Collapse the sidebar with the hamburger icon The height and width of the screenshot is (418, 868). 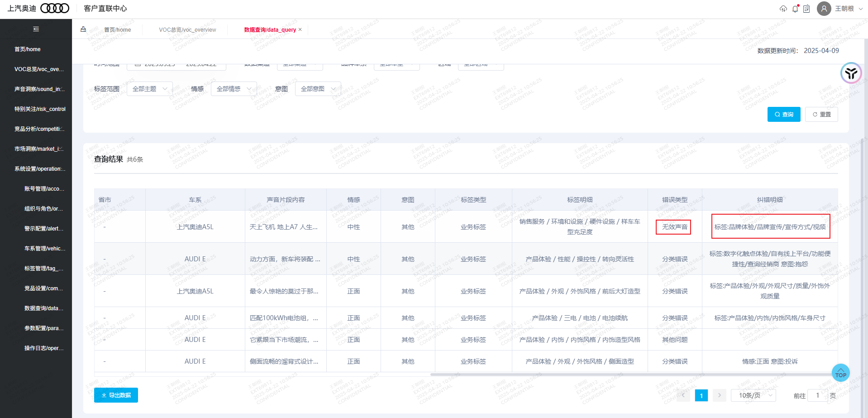(36, 29)
